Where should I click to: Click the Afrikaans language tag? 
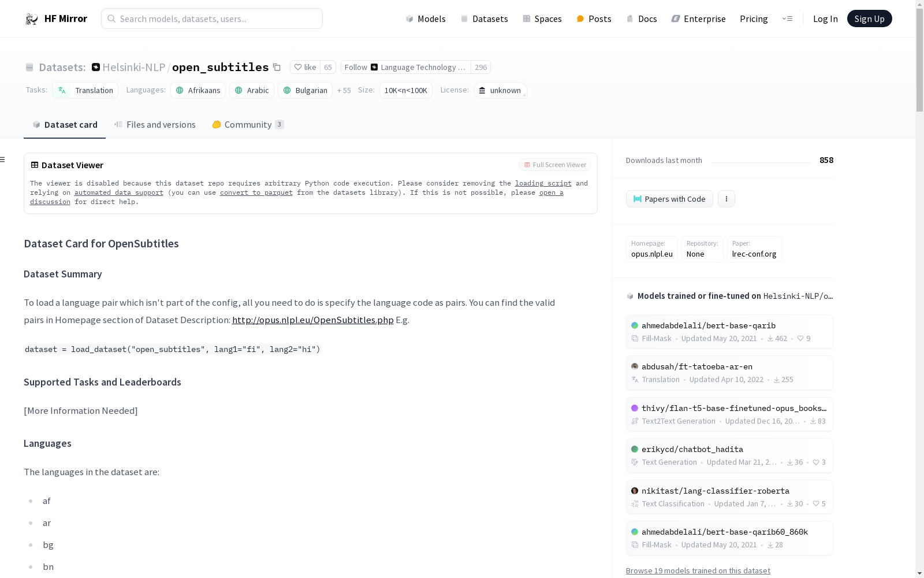(198, 90)
